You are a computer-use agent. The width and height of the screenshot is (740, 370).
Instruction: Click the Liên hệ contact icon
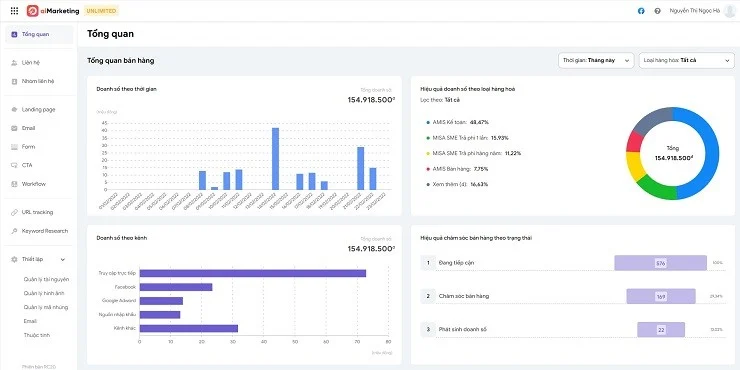coord(14,63)
